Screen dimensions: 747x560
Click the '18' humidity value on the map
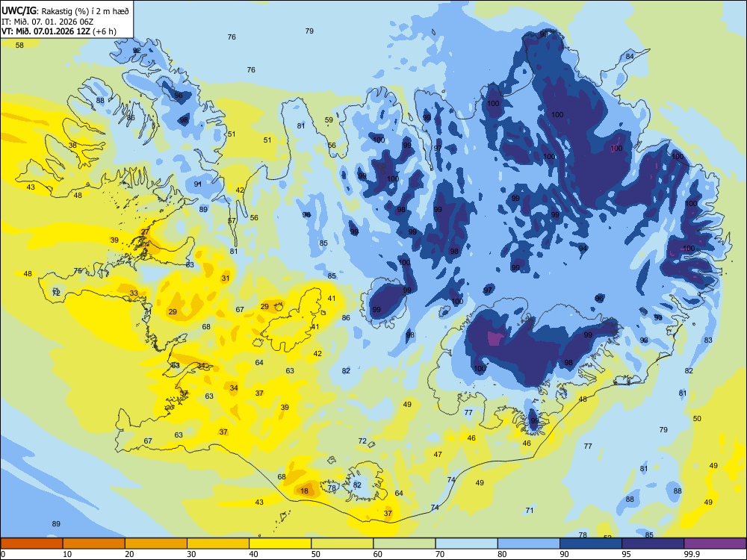pyautogui.click(x=305, y=491)
